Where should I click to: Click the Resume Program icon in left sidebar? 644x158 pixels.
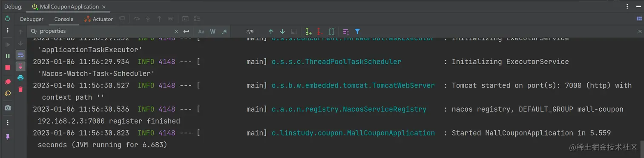point(7,44)
